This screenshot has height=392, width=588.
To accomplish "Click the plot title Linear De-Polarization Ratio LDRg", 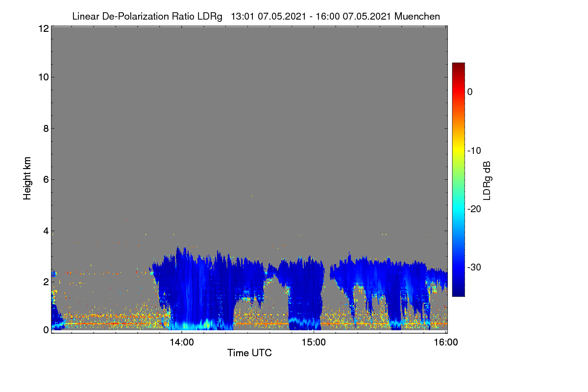I will pos(147,17).
